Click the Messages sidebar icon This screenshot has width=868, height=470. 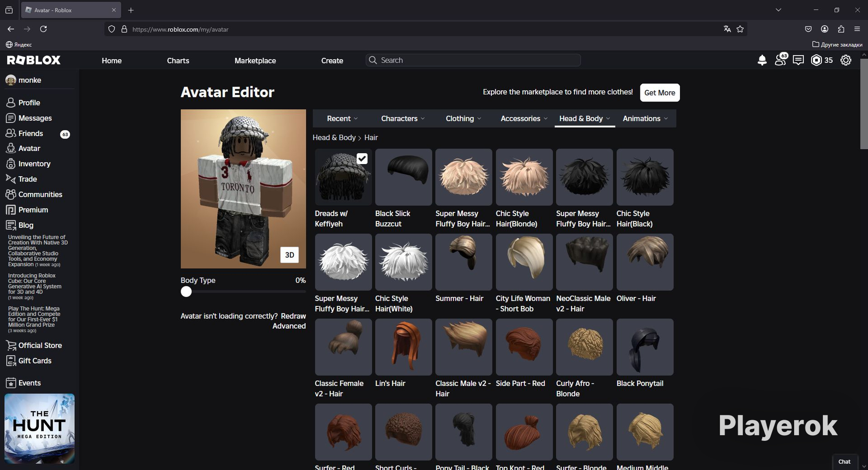click(11, 118)
